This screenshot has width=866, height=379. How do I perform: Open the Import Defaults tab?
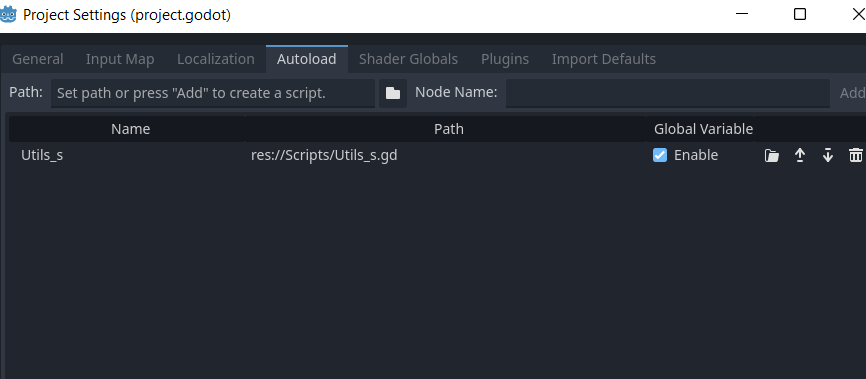tap(604, 59)
